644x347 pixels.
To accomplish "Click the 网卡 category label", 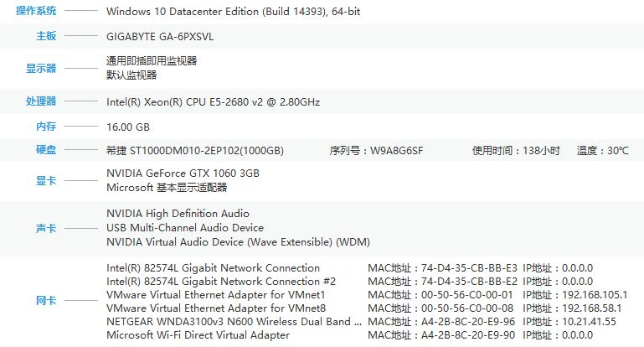I will 46,301.
